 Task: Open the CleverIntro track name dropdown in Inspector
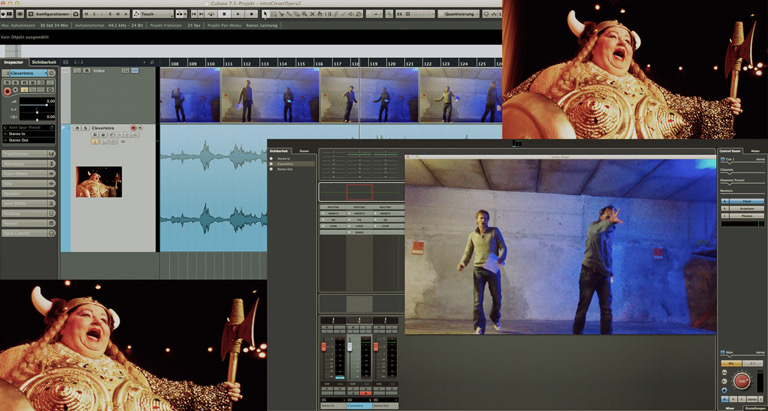click(x=28, y=73)
